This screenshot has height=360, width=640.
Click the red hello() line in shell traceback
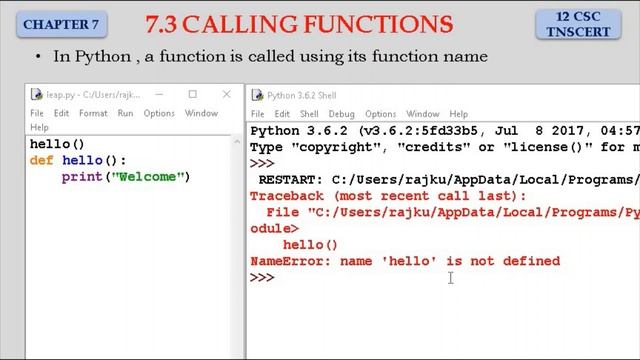click(310, 245)
